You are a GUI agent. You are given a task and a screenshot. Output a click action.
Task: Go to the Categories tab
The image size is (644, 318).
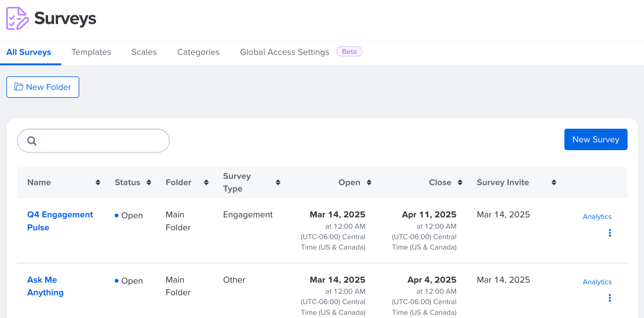(x=198, y=52)
